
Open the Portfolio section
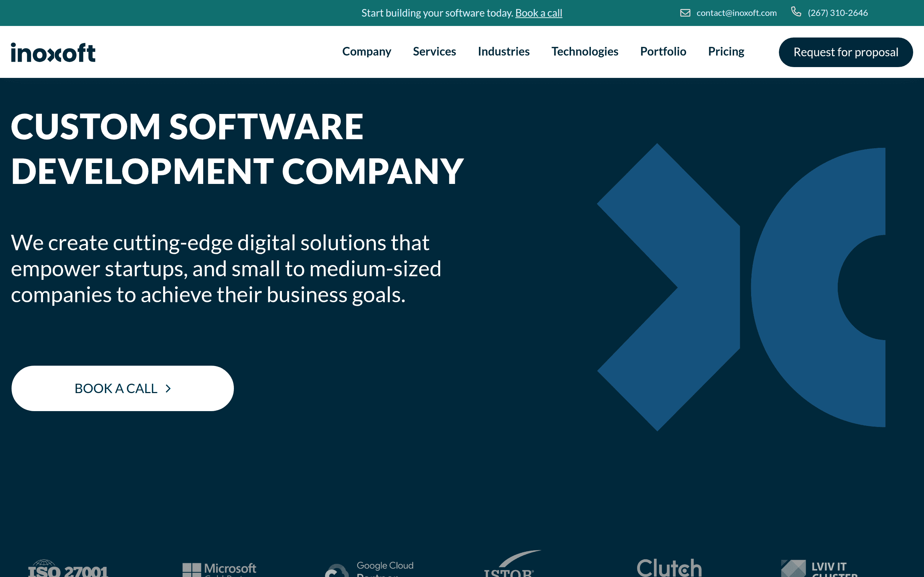663,52
